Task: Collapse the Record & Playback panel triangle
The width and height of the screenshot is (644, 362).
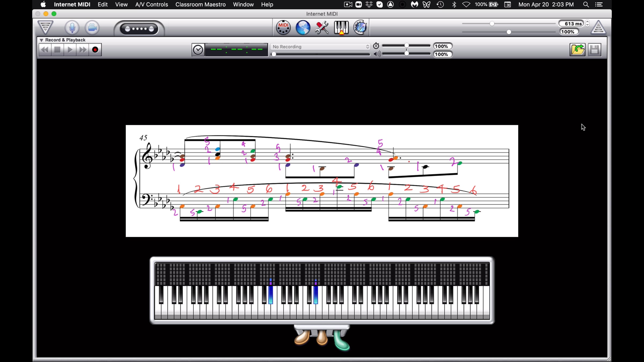Action: pyautogui.click(x=41, y=40)
